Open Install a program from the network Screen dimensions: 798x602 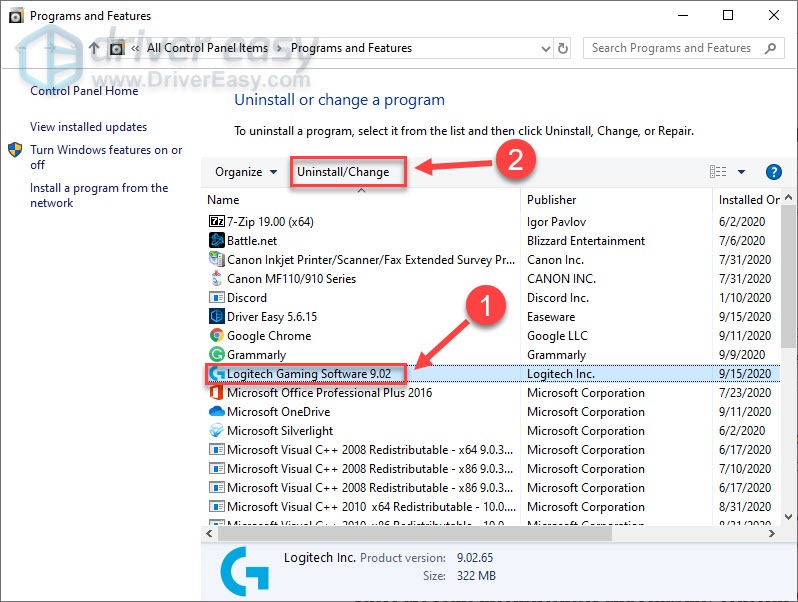point(99,195)
